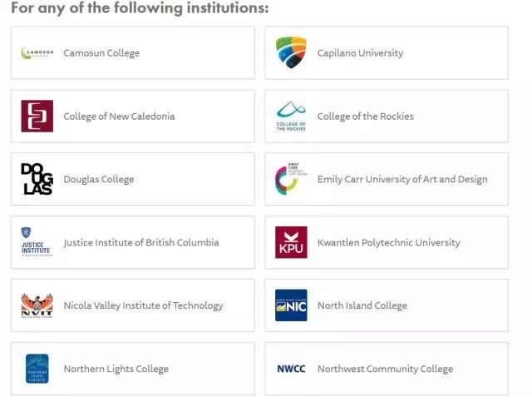
Task: Choose the North Island College card
Action: (x=387, y=305)
